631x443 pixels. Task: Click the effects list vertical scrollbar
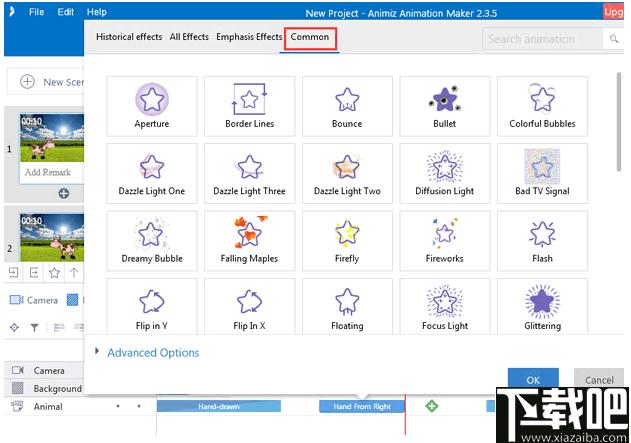coord(619,122)
